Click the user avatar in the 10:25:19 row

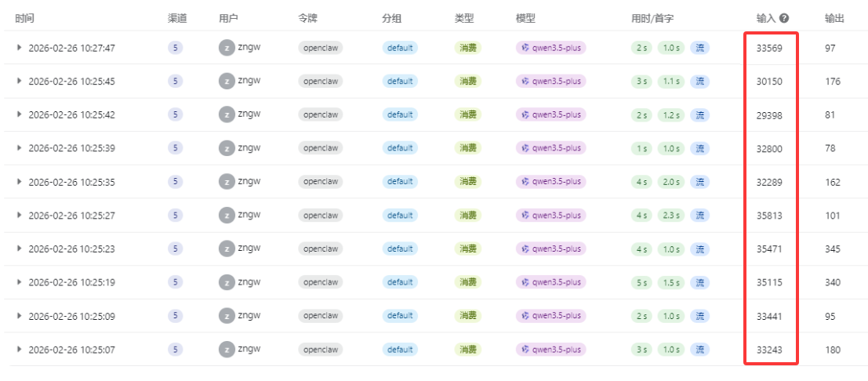227,282
